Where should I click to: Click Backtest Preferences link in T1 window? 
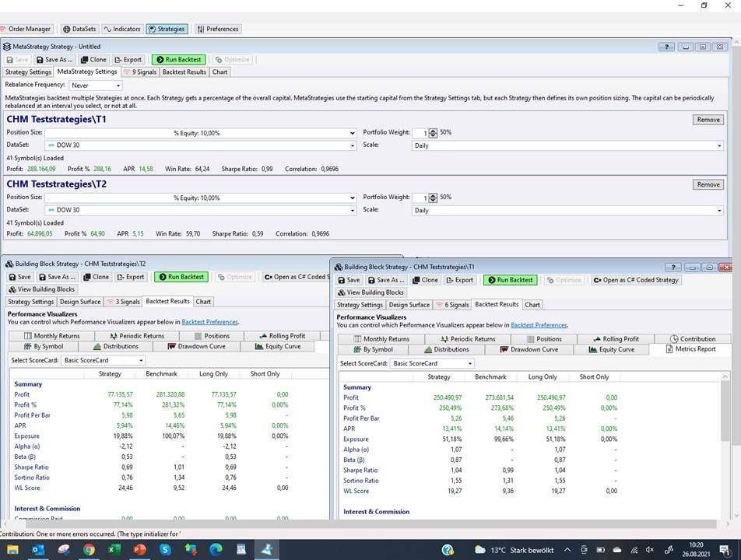[539, 325]
